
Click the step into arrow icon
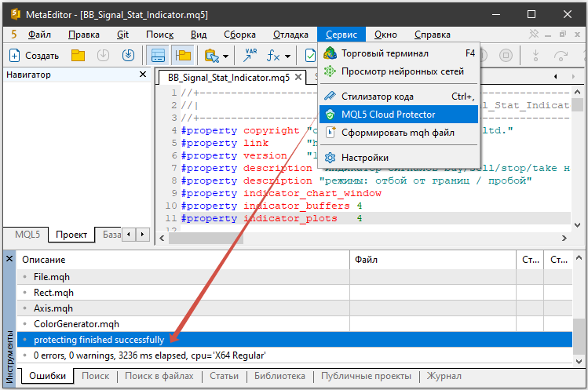pyautogui.click(x=535, y=56)
